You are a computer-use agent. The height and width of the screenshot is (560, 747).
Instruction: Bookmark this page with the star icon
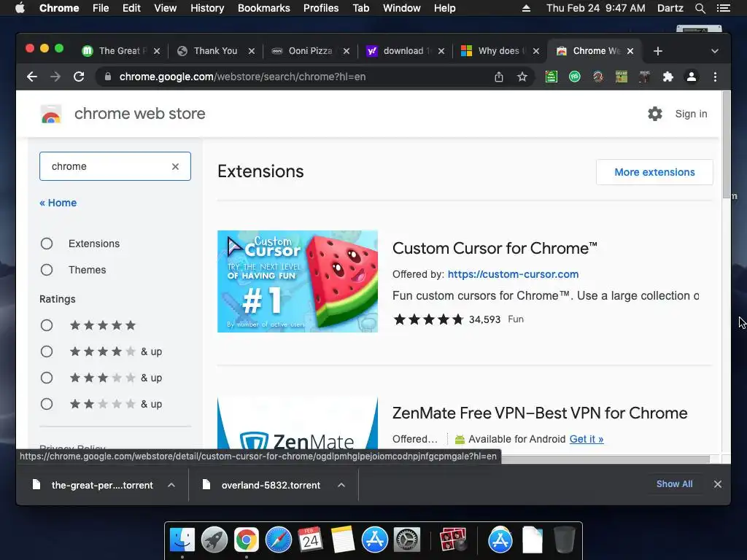522,77
